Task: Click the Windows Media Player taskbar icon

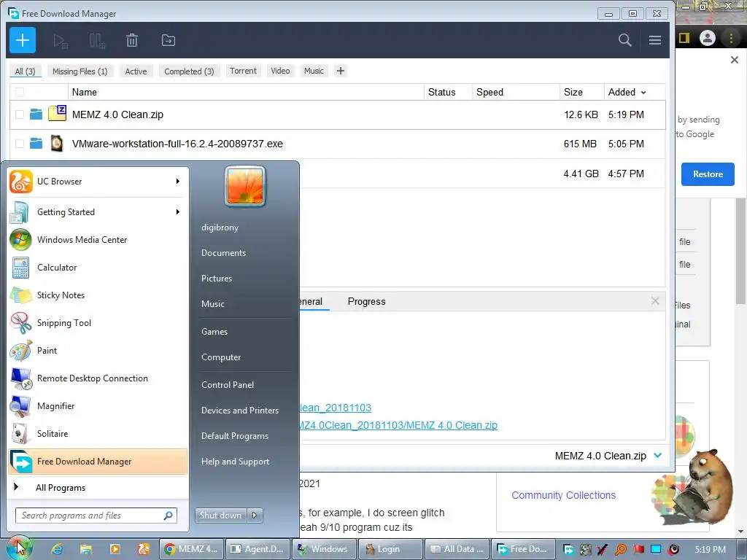Action: coord(115,549)
